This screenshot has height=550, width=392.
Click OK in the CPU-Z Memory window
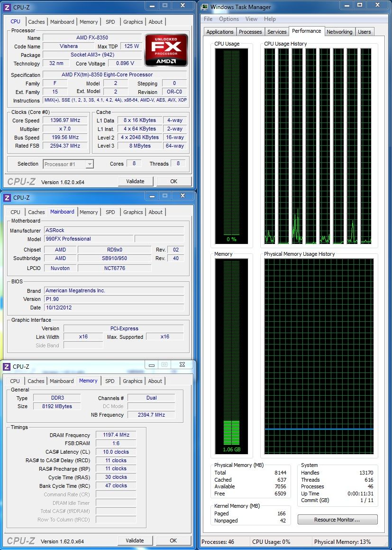coord(173,541)
